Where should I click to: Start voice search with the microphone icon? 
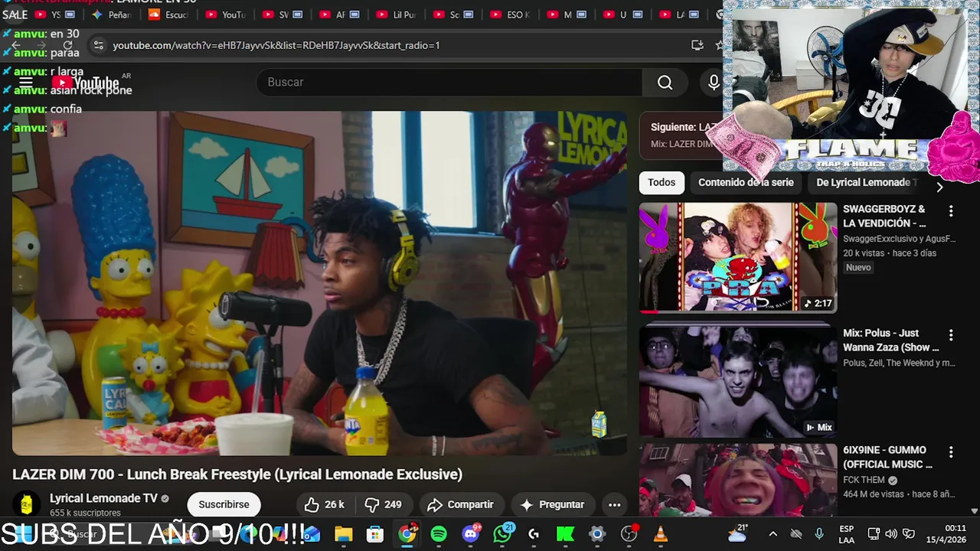click(713, 83)
